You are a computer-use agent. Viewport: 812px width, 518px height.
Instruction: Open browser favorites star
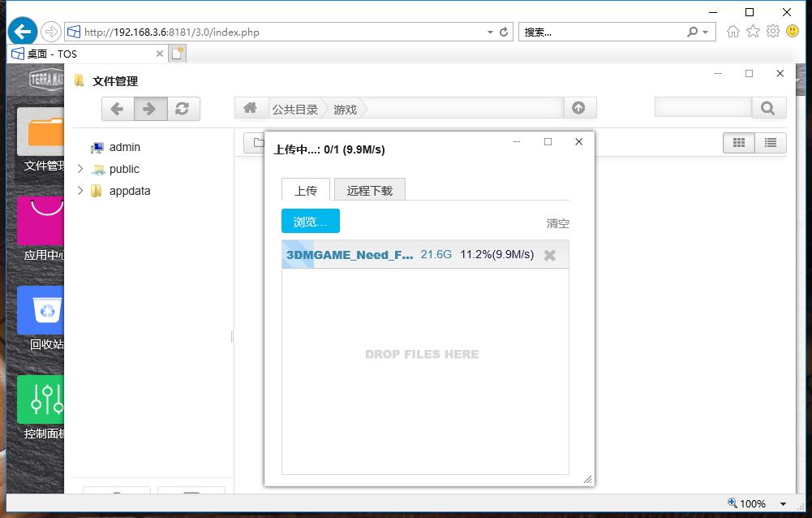[x=754, y=32]
